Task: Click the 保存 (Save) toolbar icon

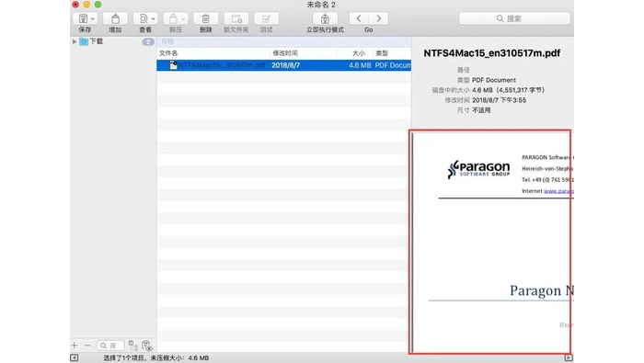Action: point(84,19)
